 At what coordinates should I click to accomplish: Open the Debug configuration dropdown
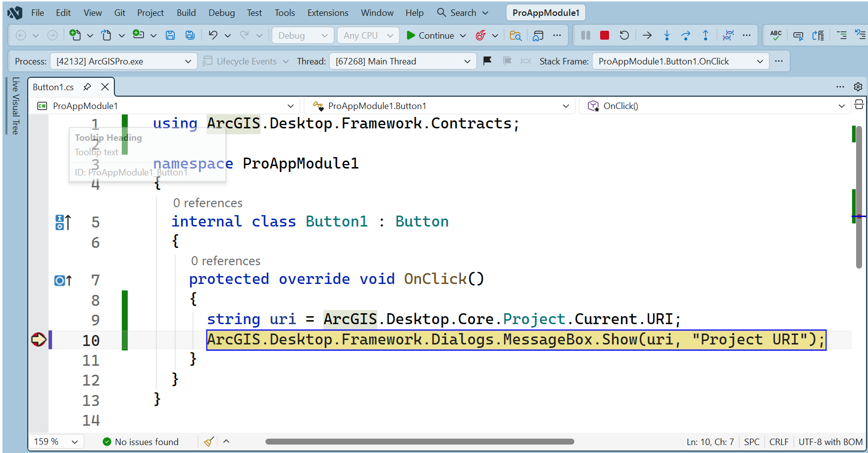tap(303, 35)
